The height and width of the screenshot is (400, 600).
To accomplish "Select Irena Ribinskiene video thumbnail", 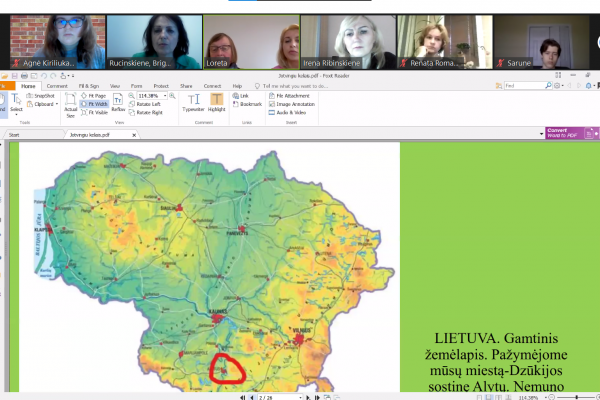I will [348, 42].
